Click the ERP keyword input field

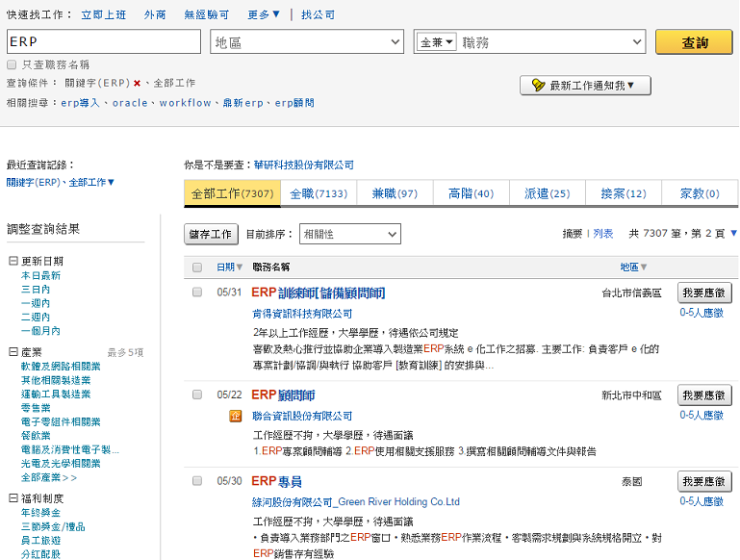(x=104, y=42)
